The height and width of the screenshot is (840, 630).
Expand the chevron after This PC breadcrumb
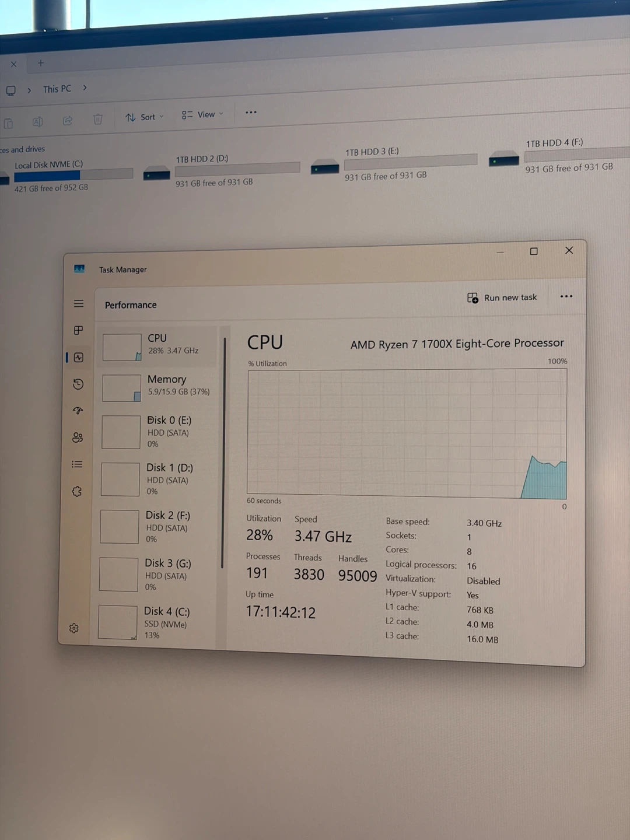[85, 87]
